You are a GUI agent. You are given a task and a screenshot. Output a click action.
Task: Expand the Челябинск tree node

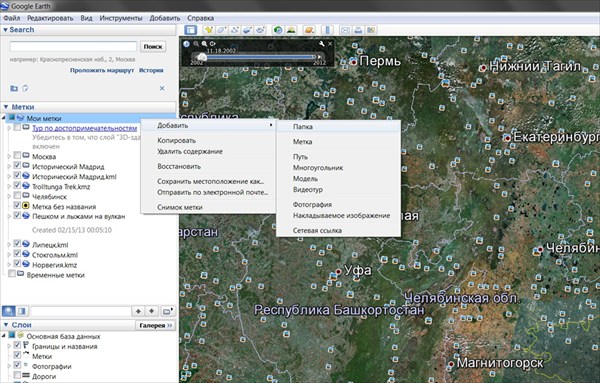click(x=10, y=196)
